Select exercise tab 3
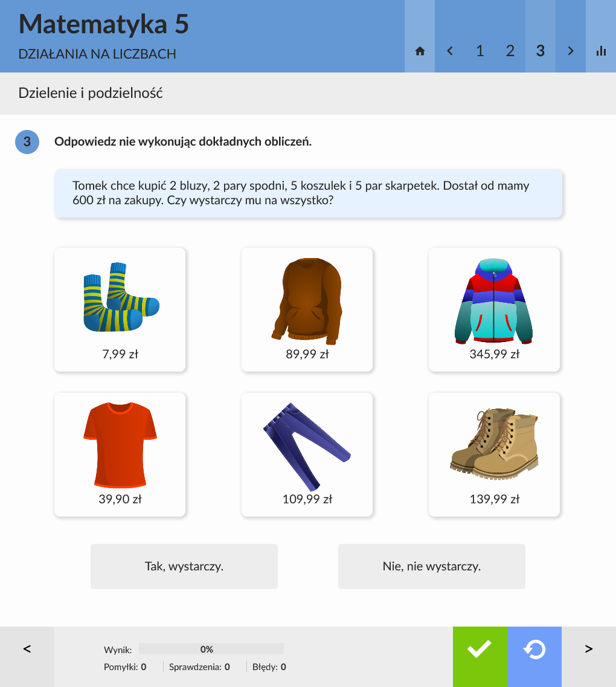Image resolution: width=616 pixels, height=687 pixels. click(x=541, y=51)
